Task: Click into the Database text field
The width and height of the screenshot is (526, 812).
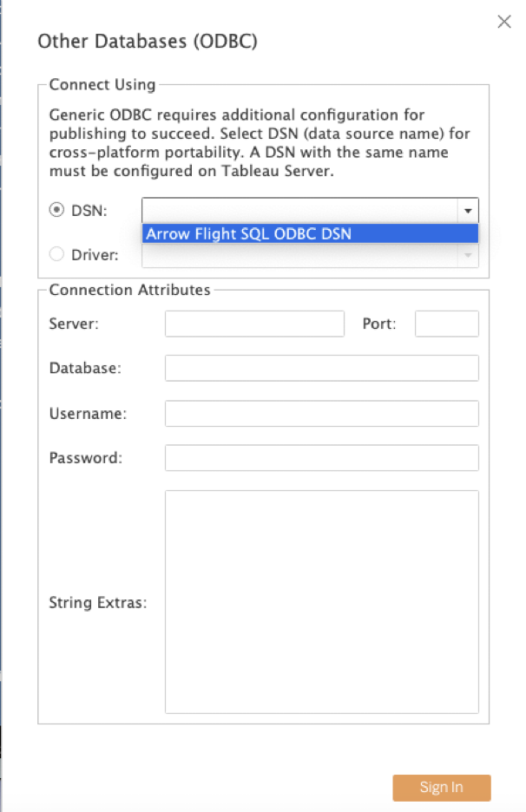Action: 322,368
